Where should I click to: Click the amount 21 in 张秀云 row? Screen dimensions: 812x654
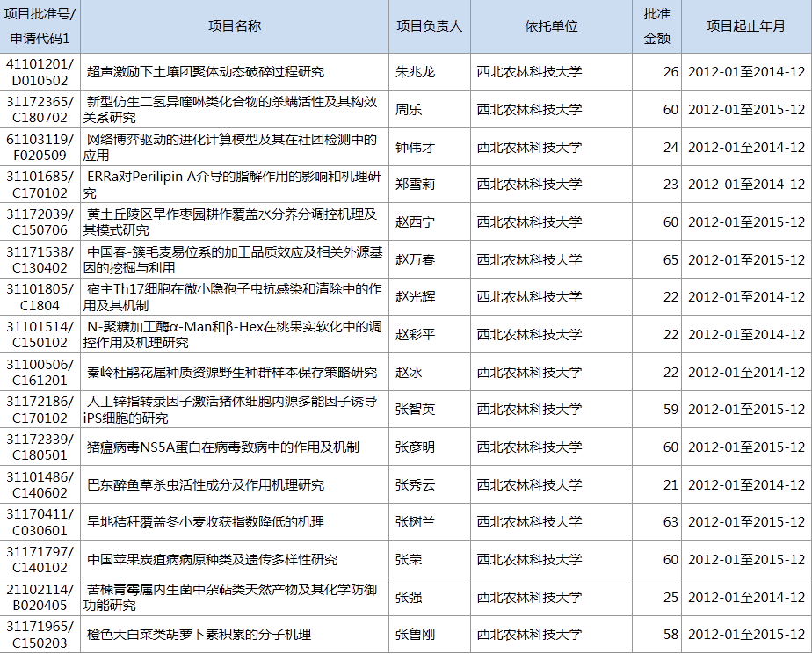(671, 485)
